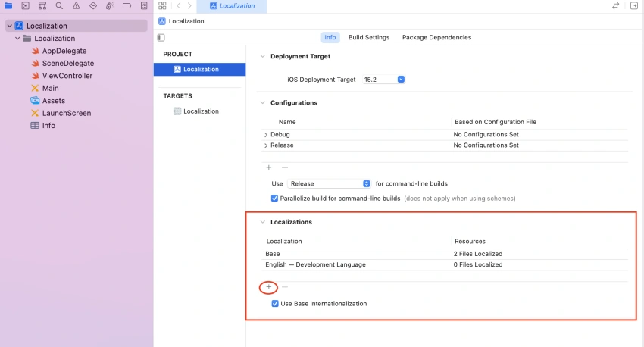Toggle Parallelize build for command-line builds
The height and width of the screenshot is (347, 644).
[x=274, y=199]
